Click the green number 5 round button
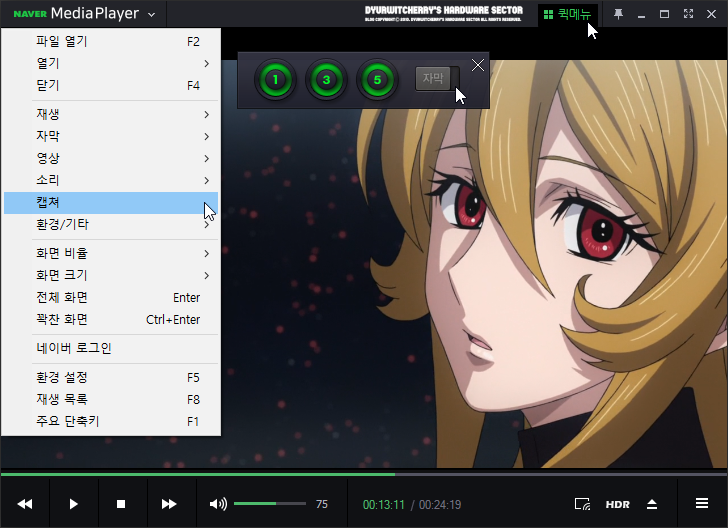This screenshot has width=728, height=528. (x=377, y=80)
